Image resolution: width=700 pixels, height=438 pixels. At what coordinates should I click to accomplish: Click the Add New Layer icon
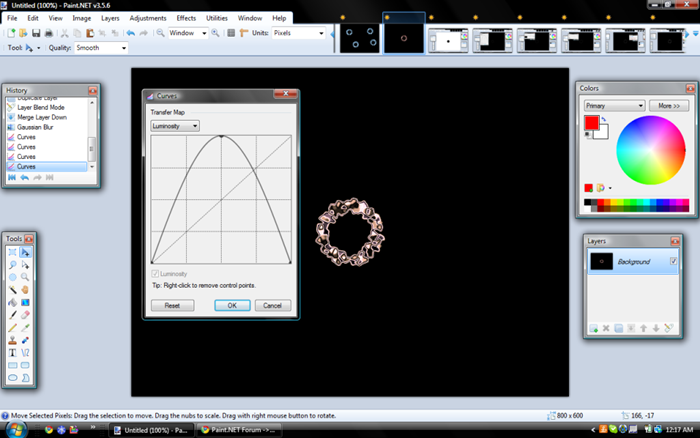pos(593,328)
